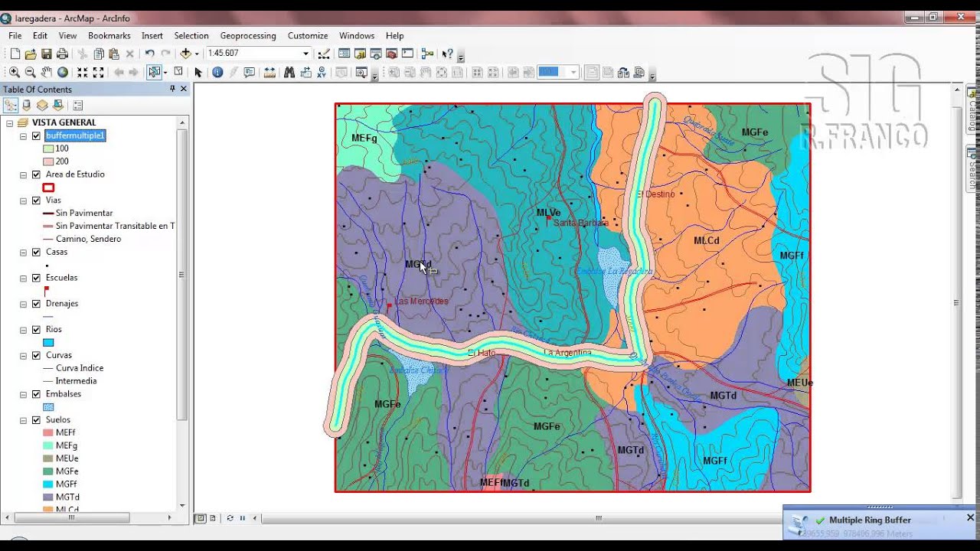Viewport: 980px width, 551px height.
Task: Disable the Casas layer checkbox
Action: 35,253
